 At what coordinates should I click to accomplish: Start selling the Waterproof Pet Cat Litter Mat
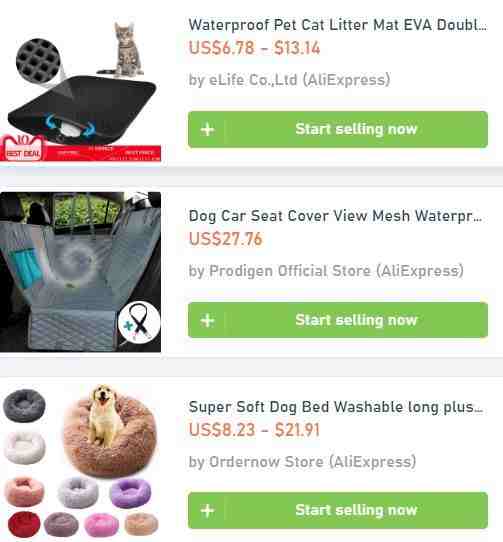pos(338,129)
